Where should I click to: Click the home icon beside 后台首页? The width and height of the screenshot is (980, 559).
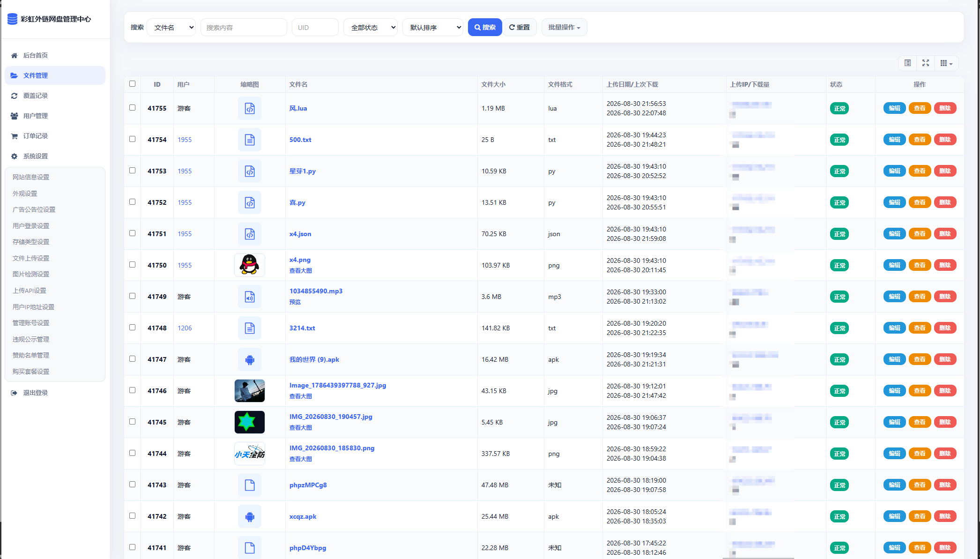tap(14, 55)
